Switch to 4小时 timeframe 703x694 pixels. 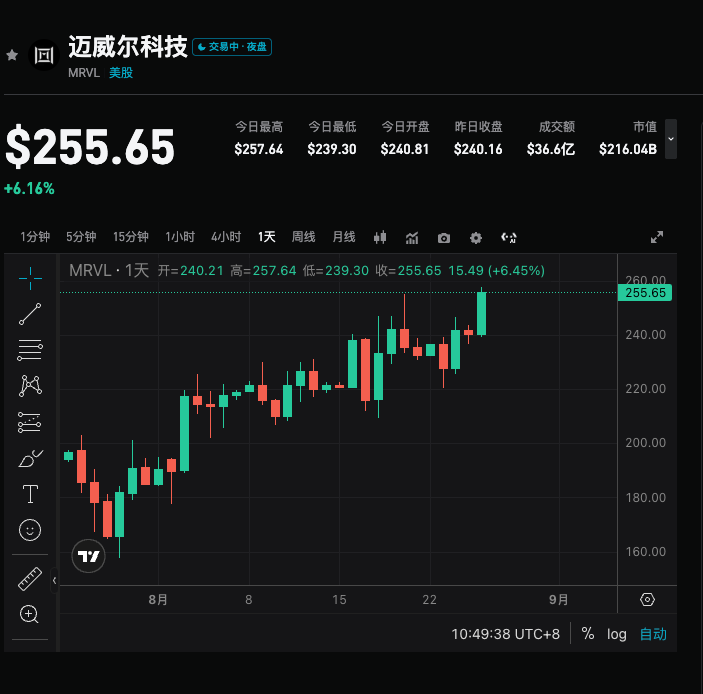[x=226, y=237]
